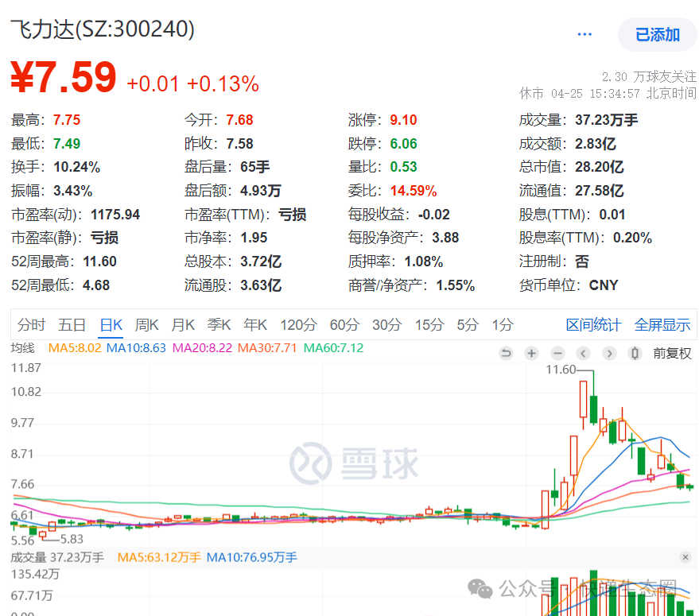The width and height of the screenshot is (699, 616).
Task: Select the 月K tab
Action: point(183,325)
